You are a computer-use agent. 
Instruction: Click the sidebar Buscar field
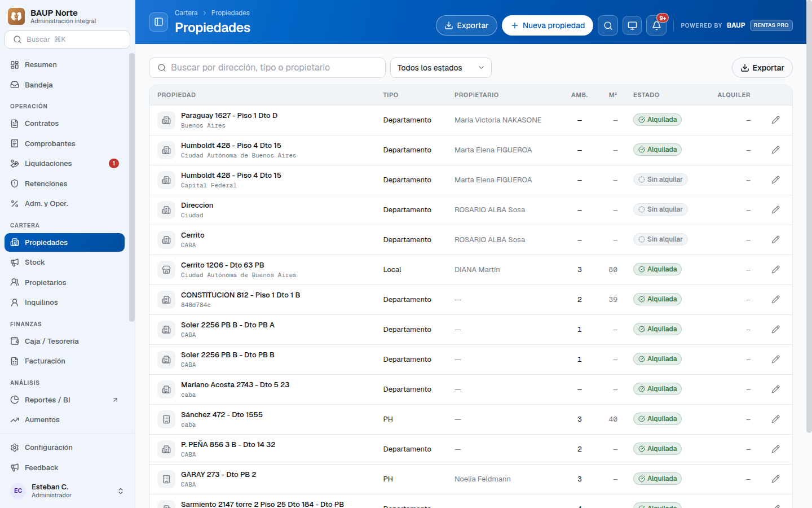click(x=67, y=40)
